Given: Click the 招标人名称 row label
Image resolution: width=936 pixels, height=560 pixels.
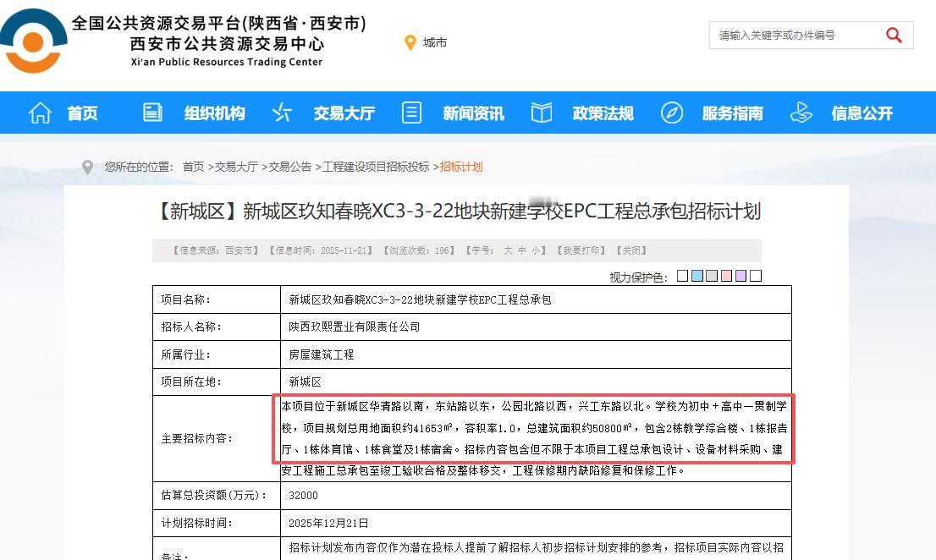Looking at the screenshot, I should (191, 327).
